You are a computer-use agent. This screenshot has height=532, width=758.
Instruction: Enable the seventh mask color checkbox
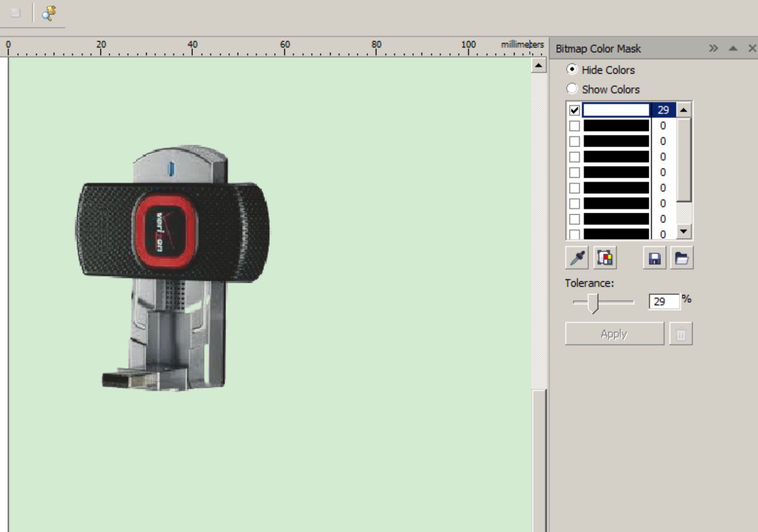(574, 203)
